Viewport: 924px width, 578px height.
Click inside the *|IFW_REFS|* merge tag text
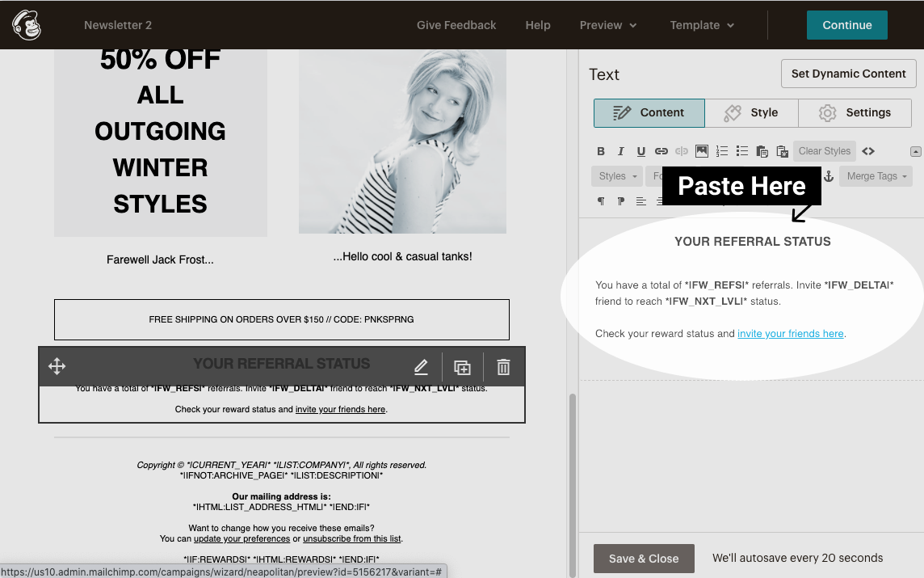point(716,285)
